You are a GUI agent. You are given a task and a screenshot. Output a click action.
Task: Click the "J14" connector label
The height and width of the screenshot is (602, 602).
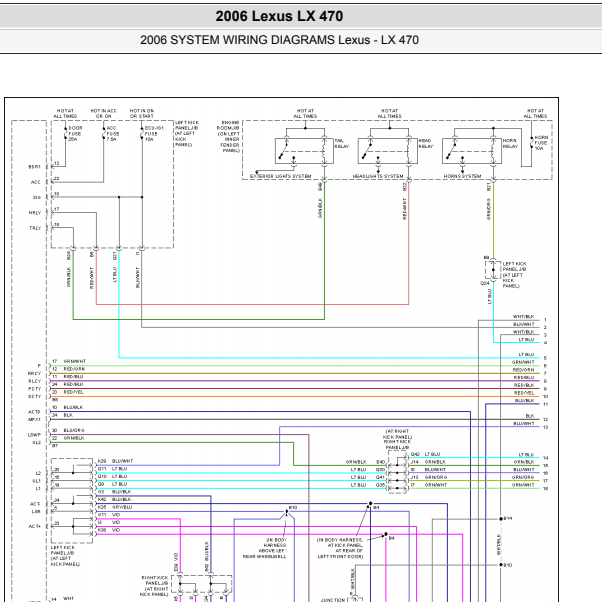(x=415, y=462)
